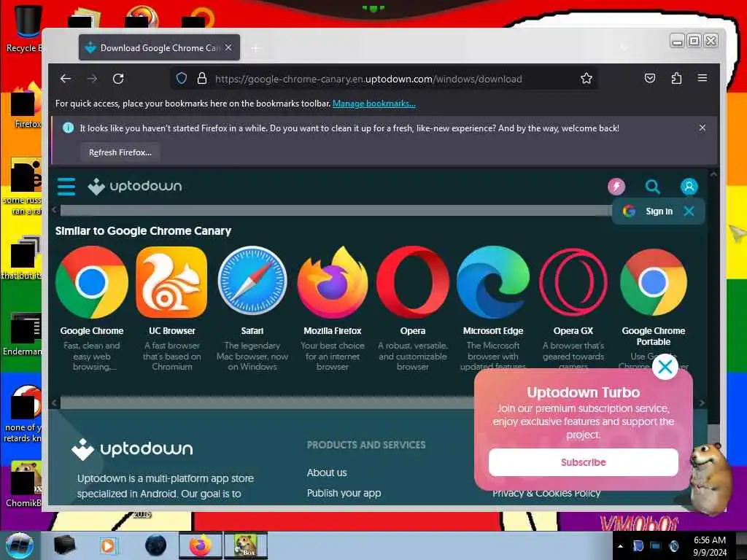Open Privacy & Cookies Policy link
This screenshot has height=560, width=747.
[546, 494]
